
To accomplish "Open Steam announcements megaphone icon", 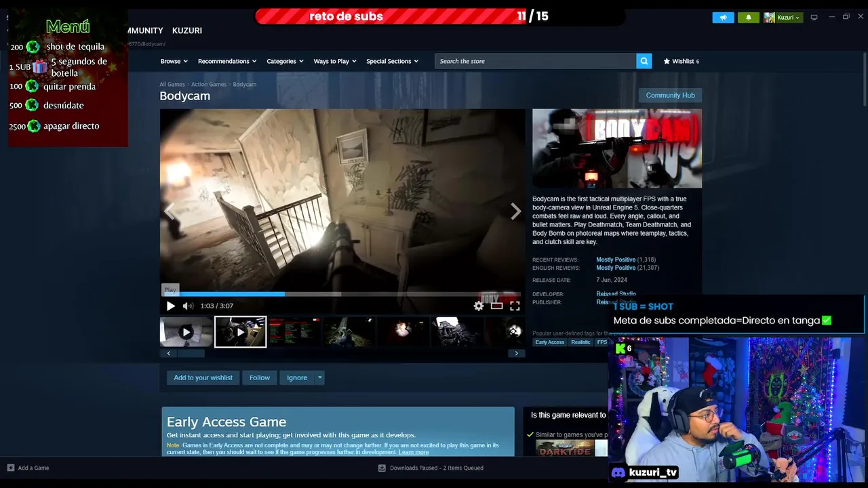I will point(723,18).
